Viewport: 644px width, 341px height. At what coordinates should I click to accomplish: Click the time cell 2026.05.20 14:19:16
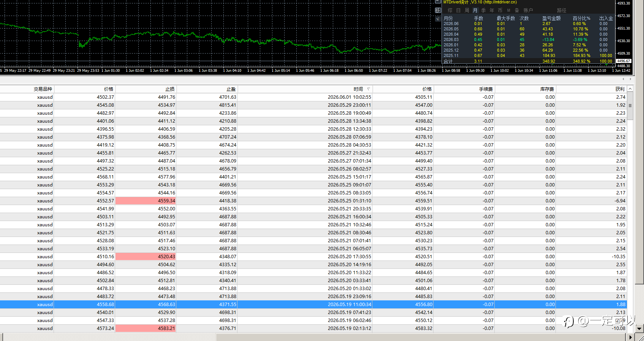350,265
